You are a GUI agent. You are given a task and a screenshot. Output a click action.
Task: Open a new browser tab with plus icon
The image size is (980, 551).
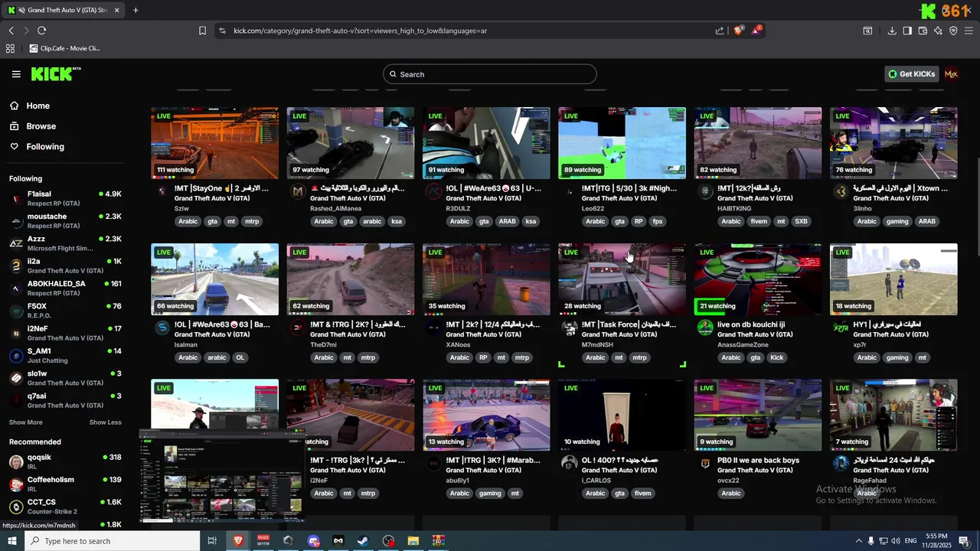[136, 10]
